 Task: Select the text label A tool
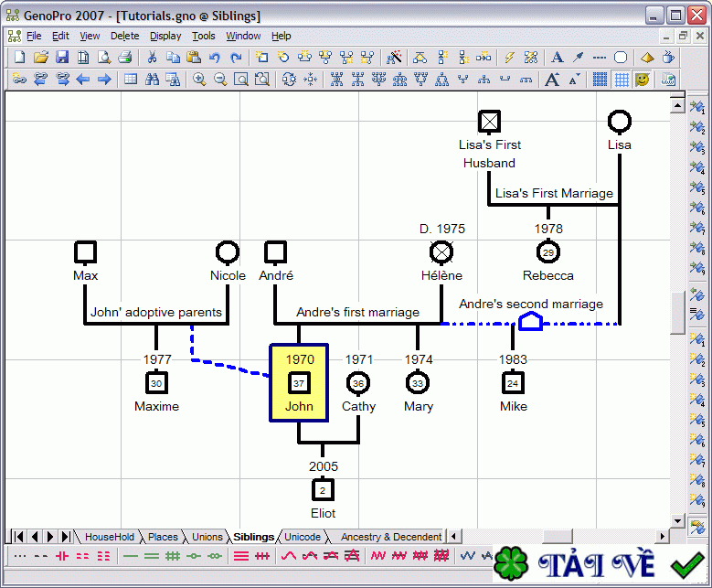pos(557,58)
